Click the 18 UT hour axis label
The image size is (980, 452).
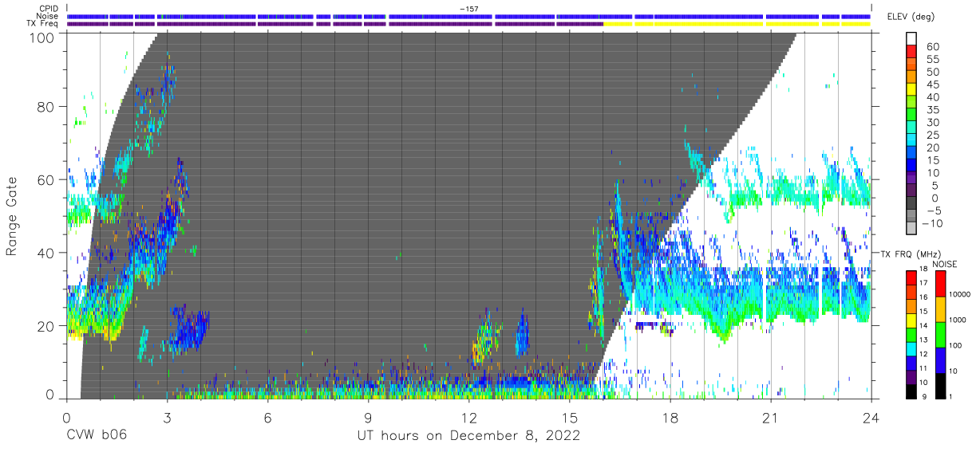tap(670, 418)
